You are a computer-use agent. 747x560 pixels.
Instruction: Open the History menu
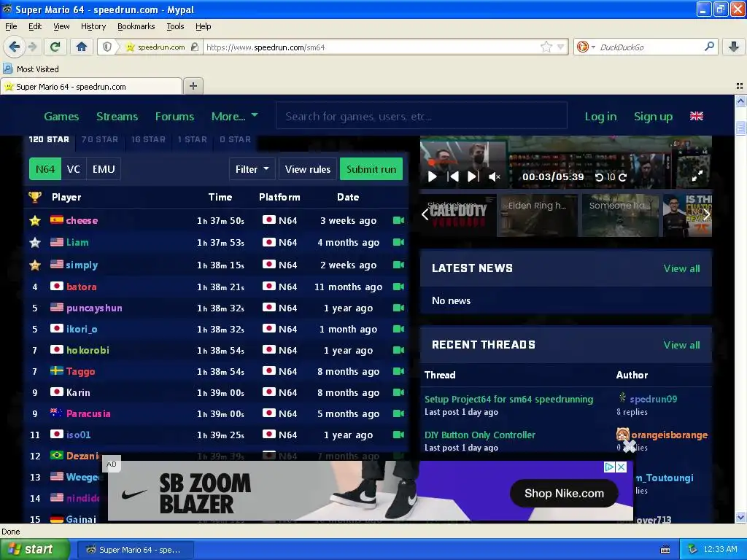click(93, 26)
